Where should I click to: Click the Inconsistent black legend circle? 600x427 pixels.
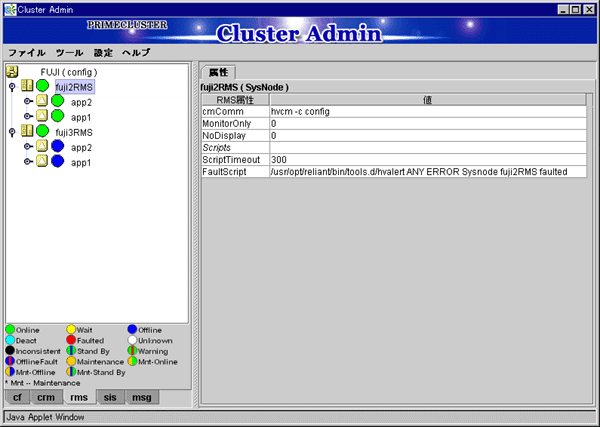point(10,350)
